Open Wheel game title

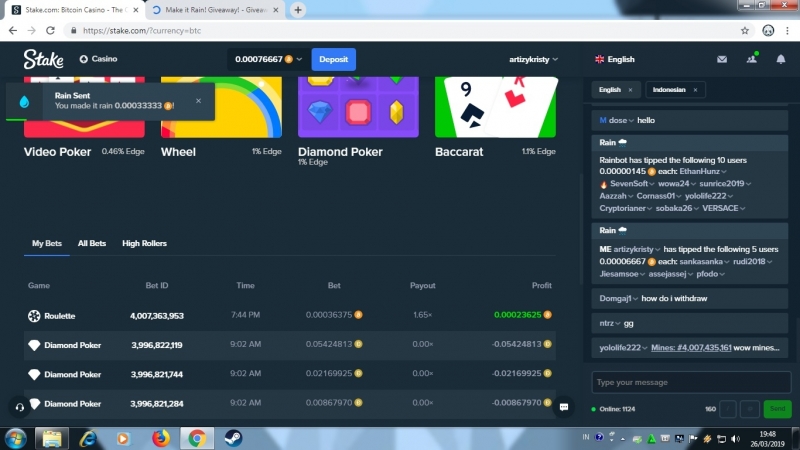[178, 152]
